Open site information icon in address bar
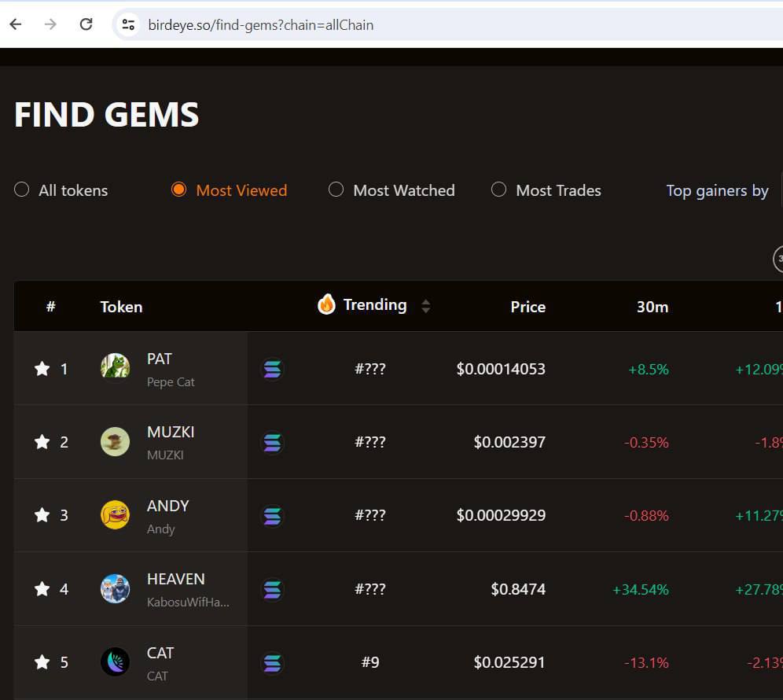This screenshot has height=700, width=783. pos(128,24)
